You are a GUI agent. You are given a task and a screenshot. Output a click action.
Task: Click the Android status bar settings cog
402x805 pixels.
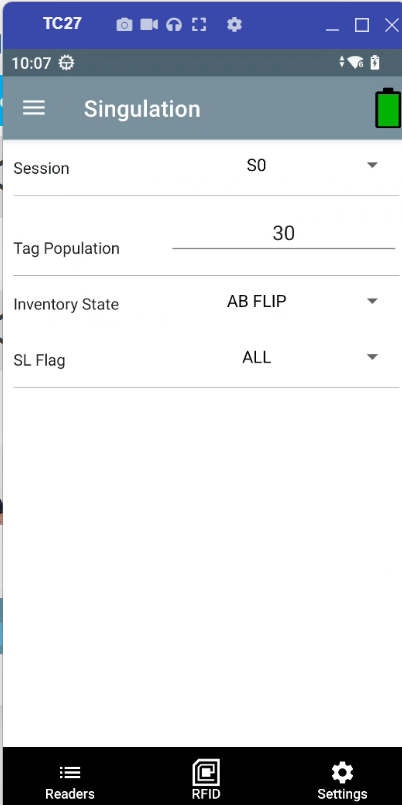66,63
